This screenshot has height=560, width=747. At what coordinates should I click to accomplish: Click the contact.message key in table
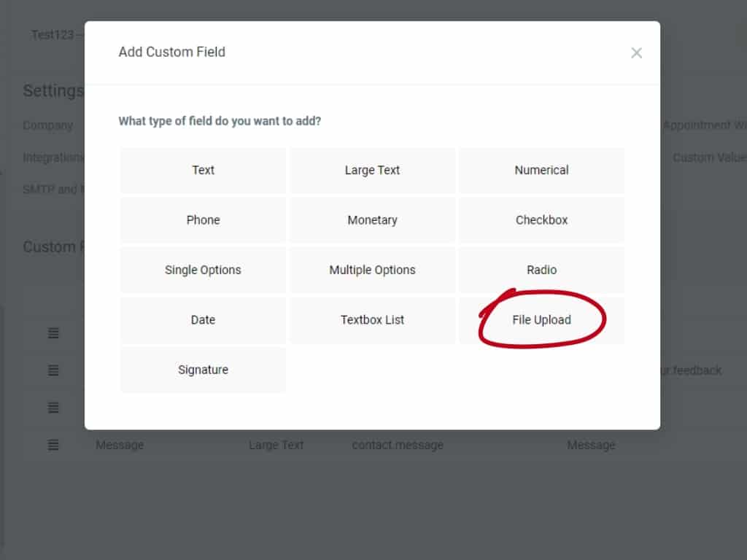pos(398,445)
